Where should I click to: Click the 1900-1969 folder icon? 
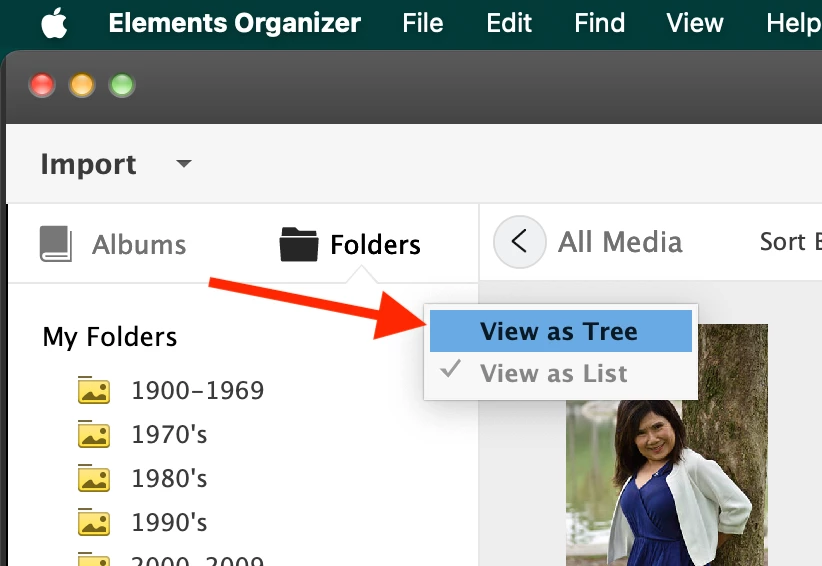click(94, 390)
